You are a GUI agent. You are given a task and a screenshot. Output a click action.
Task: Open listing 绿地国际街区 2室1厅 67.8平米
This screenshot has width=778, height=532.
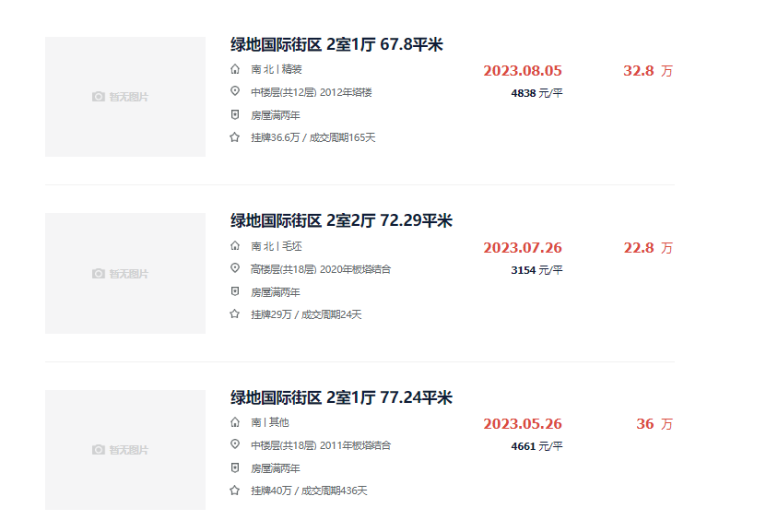pos(337,44)
